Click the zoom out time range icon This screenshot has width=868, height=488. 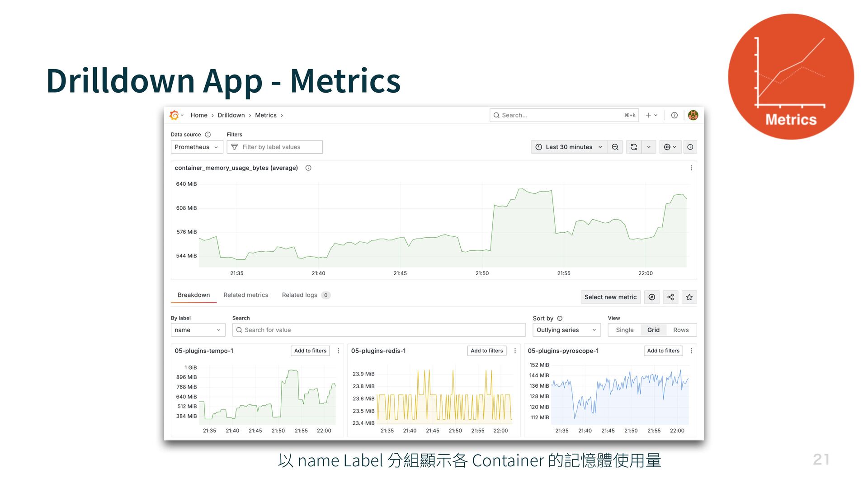point(615,147)
